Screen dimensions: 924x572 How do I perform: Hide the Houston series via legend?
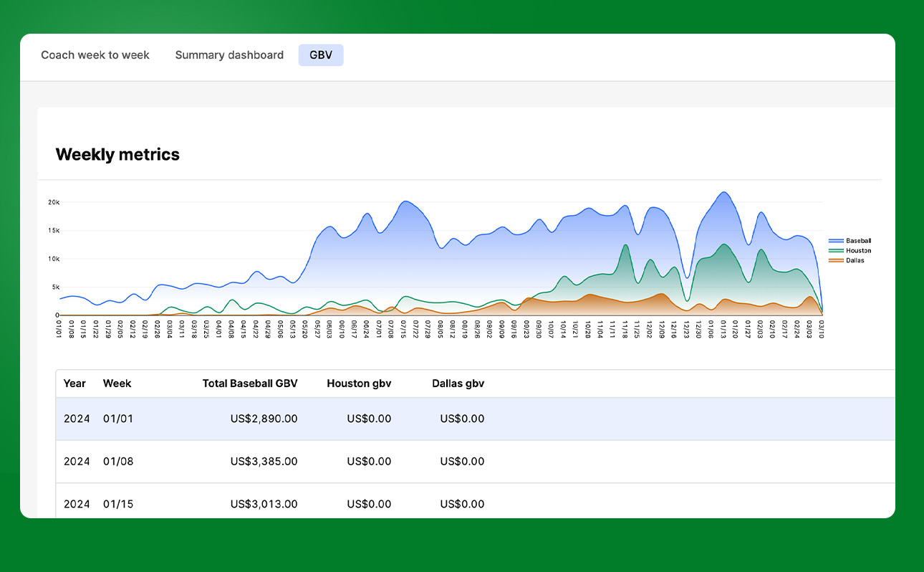coord(858,251)
